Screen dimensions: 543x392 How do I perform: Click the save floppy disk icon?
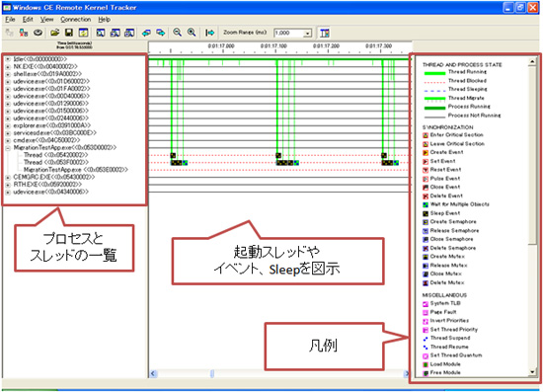[x=69, y=33]
